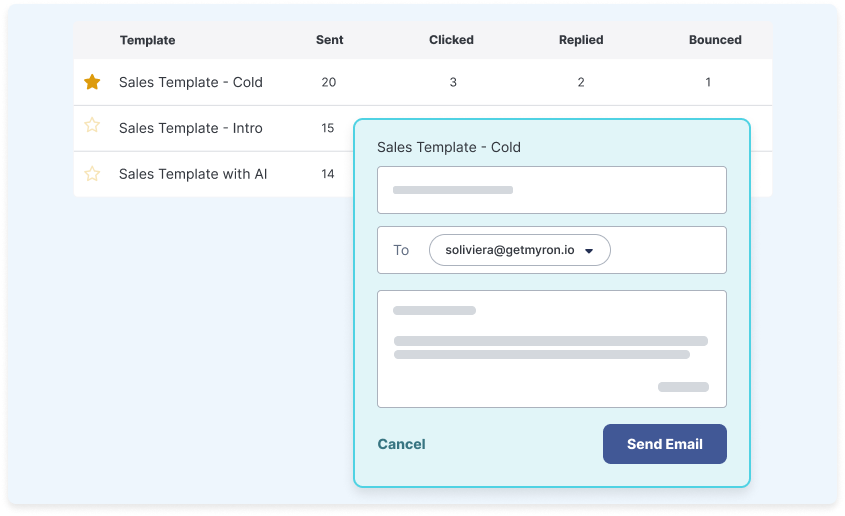Cancel the email dialog
Screen dimensions: 845x516
pos(401,444)
